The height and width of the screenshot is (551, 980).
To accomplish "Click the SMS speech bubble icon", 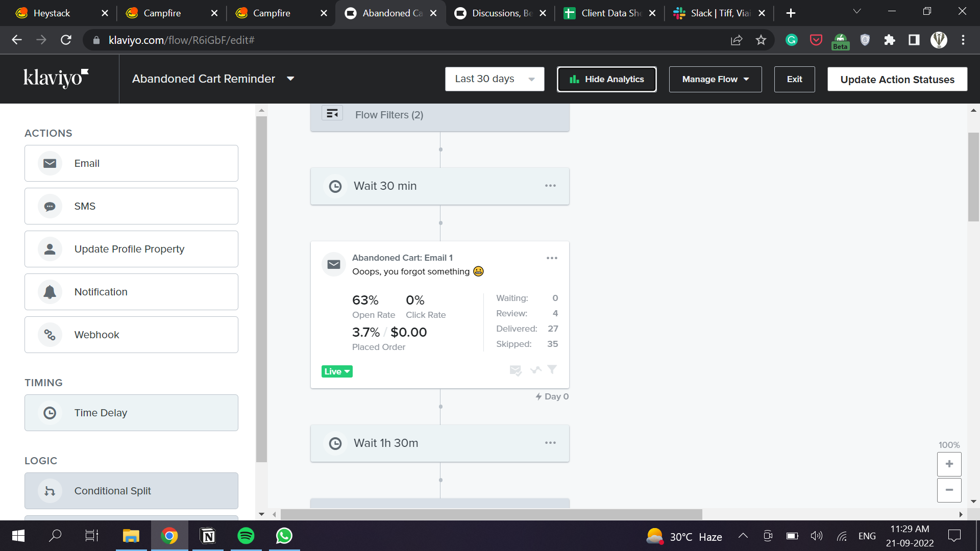I will (x=50, y=206).
